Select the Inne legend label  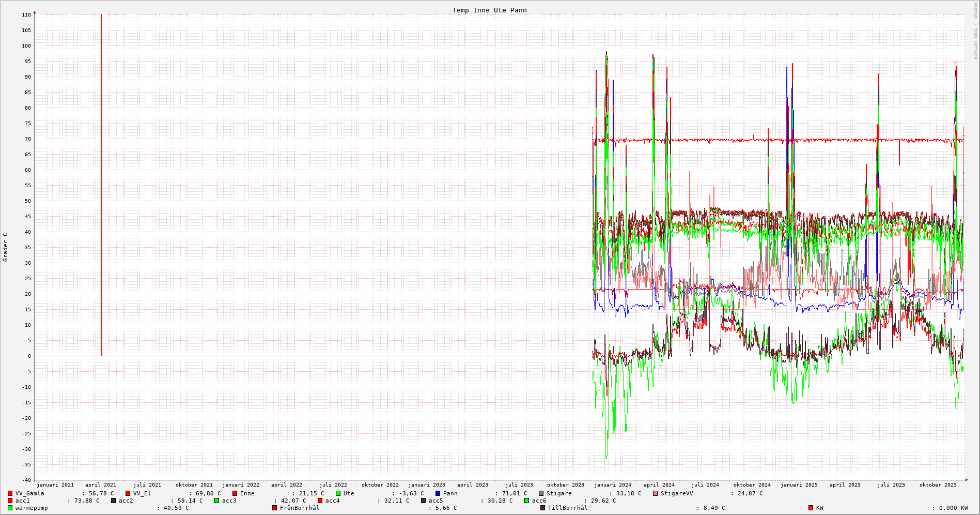coord(247,493)
